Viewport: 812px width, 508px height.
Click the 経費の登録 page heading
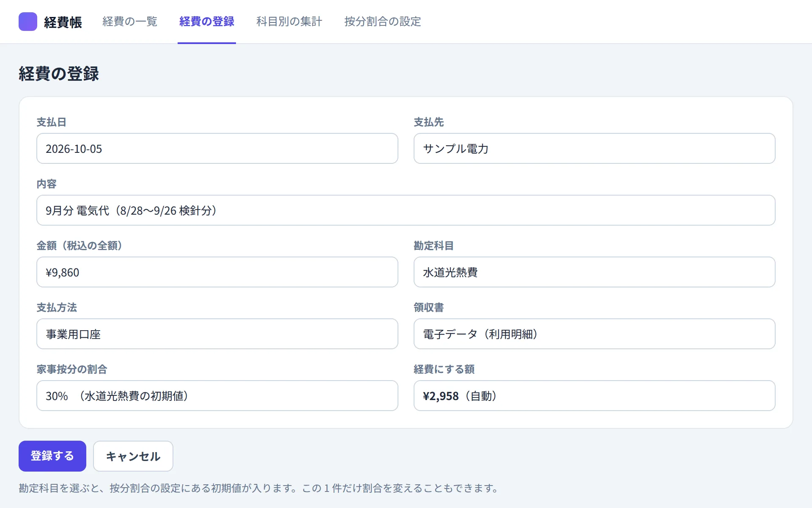[59, 74]
